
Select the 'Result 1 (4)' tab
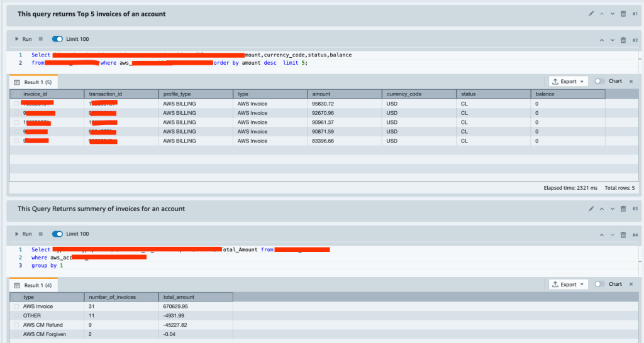click(33, 285)
